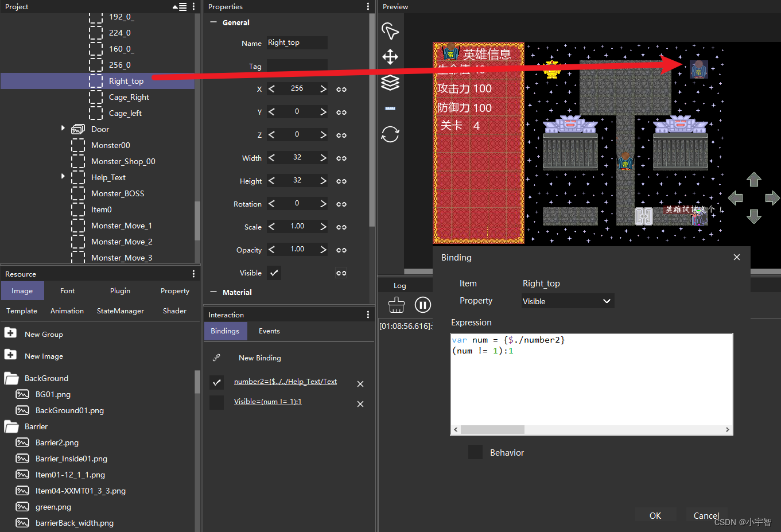Toggle the number2 binding checkbox
The height and width of the screenshot is (532, 781).
point(217,382)
